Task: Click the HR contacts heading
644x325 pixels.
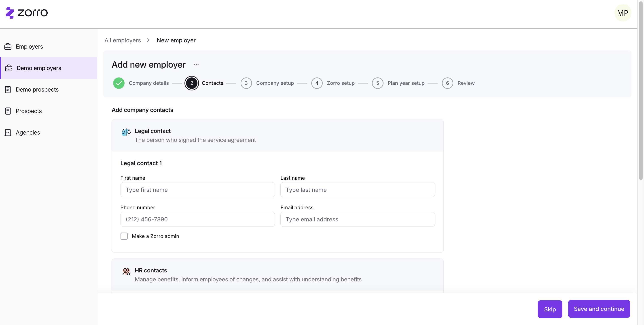Action: point(151,270)
